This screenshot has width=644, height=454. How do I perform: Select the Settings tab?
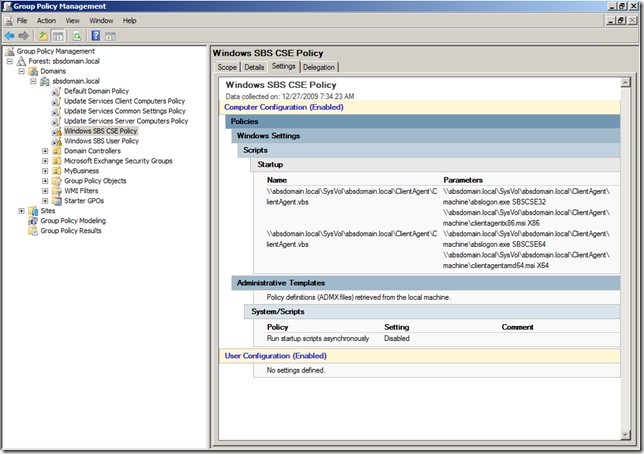[283, 66]
